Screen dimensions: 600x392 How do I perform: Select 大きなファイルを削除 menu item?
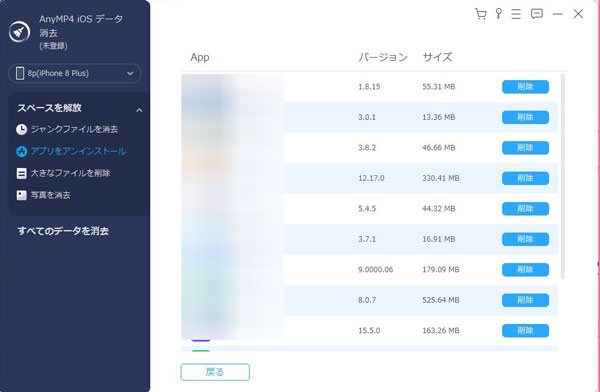[x=70, y=173]
